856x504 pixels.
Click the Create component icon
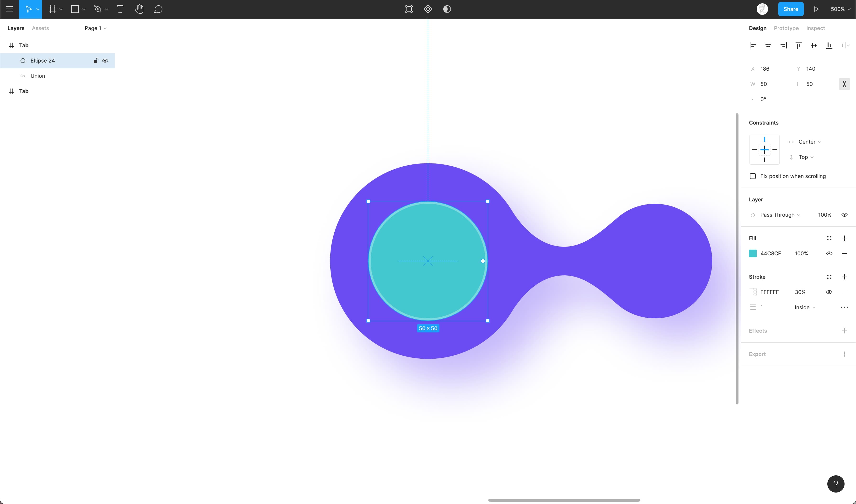click(428, 9)
